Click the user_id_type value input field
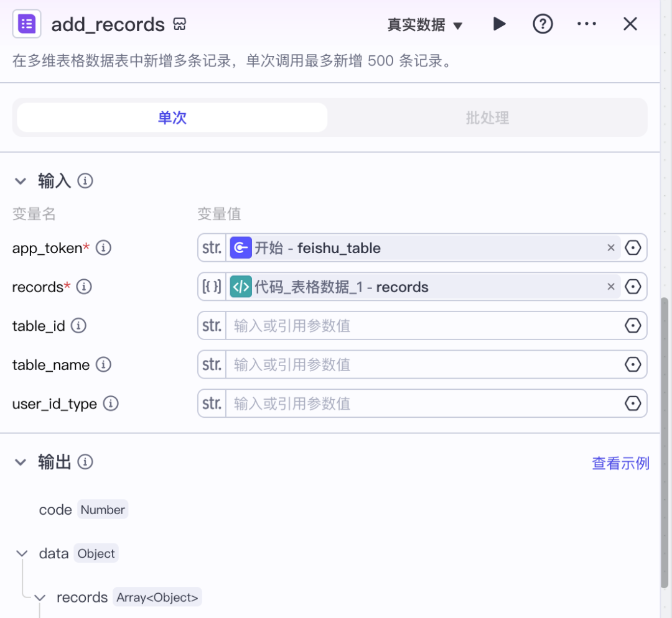672x618 pixels. 424,404
